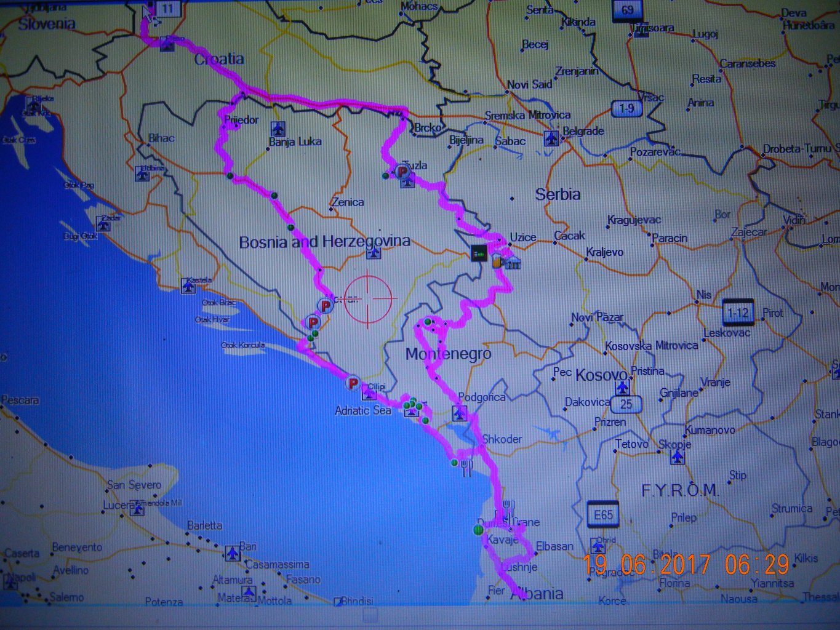Click the green waypoint dot left of Tuzla

[386, 176]
